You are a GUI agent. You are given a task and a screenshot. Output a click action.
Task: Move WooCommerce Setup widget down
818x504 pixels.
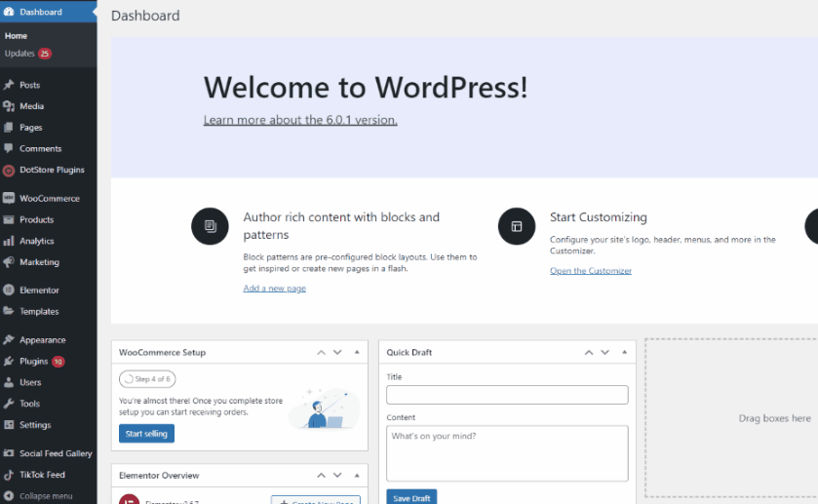pyautogui.click(x=337, y=352)
